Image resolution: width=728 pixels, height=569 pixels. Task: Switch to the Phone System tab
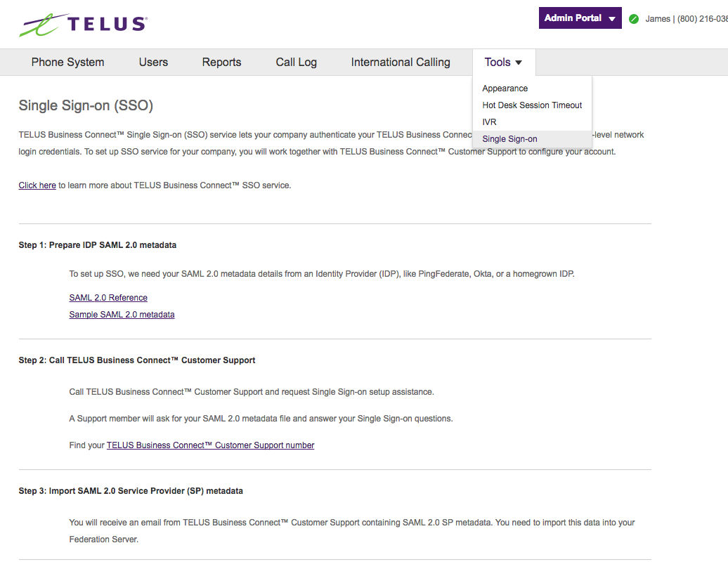[x=67, y=62]
